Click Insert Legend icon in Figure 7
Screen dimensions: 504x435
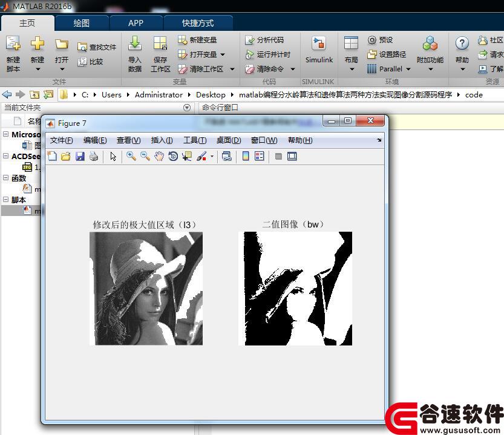[259, 157]
